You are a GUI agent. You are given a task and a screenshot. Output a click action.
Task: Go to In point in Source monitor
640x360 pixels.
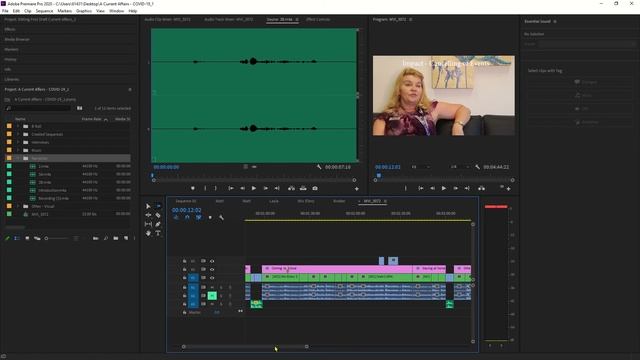point(231,188)
